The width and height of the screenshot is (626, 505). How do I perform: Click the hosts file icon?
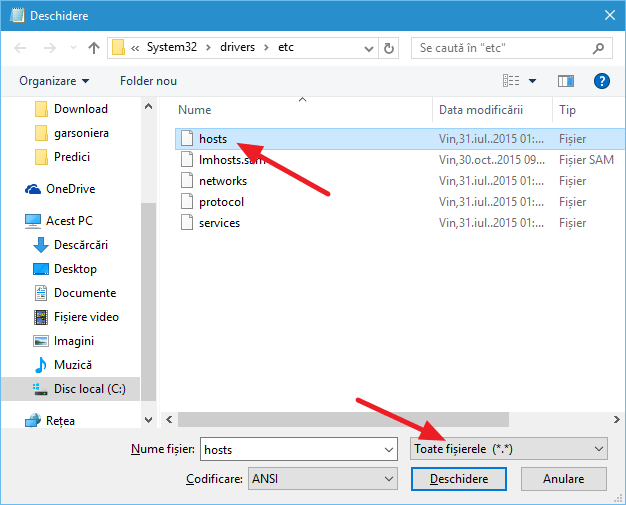click(187, 138)
